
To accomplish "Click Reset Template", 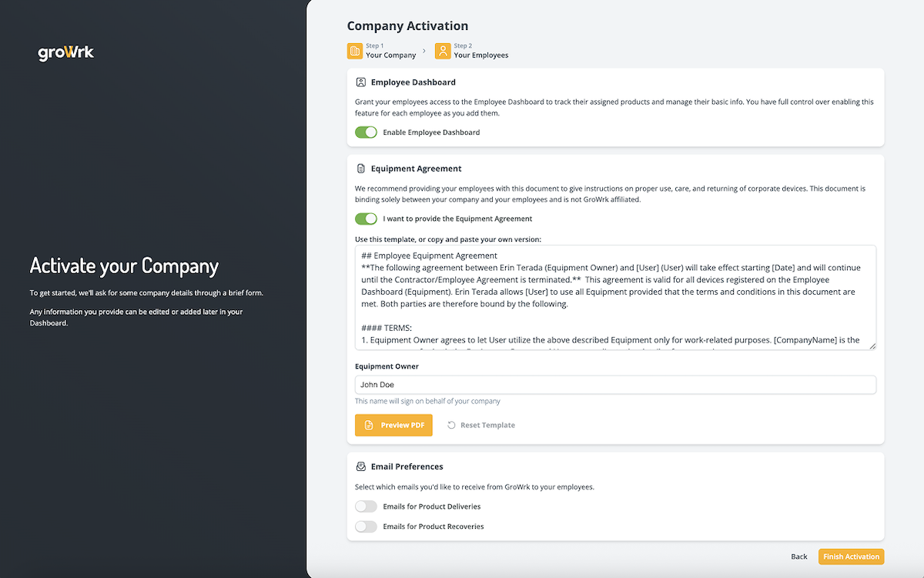I will click(x=487, y=424).
